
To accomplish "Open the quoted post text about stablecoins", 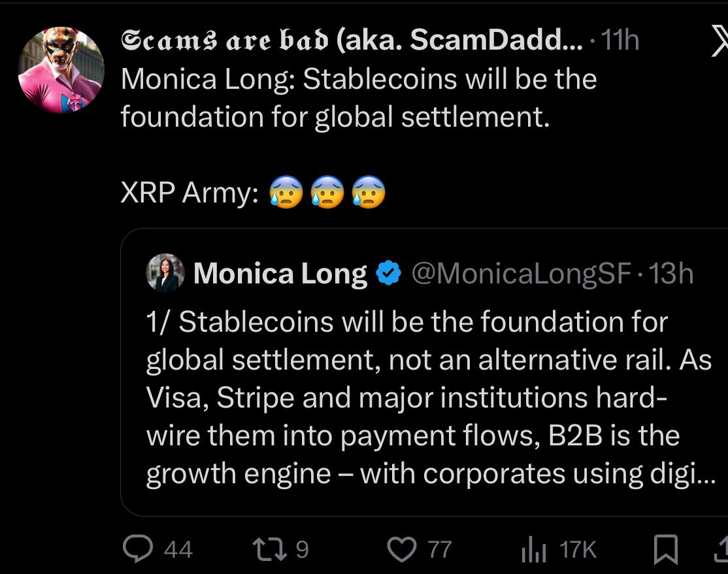I will click(x=425, y=398).
